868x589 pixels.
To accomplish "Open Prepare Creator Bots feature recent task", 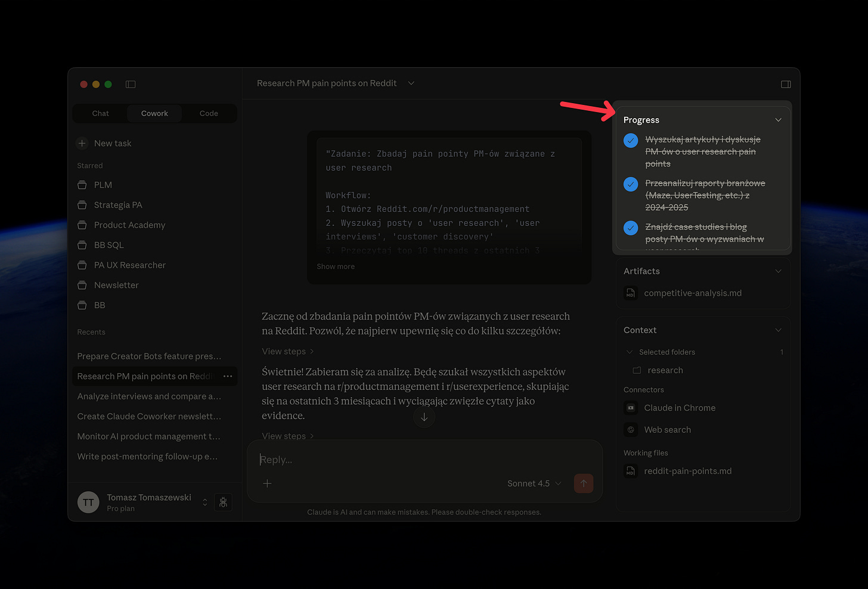I will click(x=149, y=356).
